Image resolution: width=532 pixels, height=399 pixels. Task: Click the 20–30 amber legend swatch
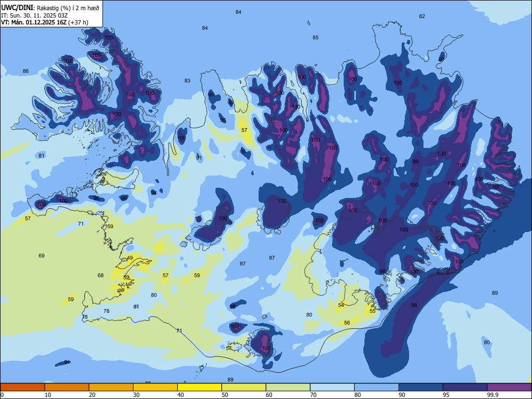(x=111, y=387)
